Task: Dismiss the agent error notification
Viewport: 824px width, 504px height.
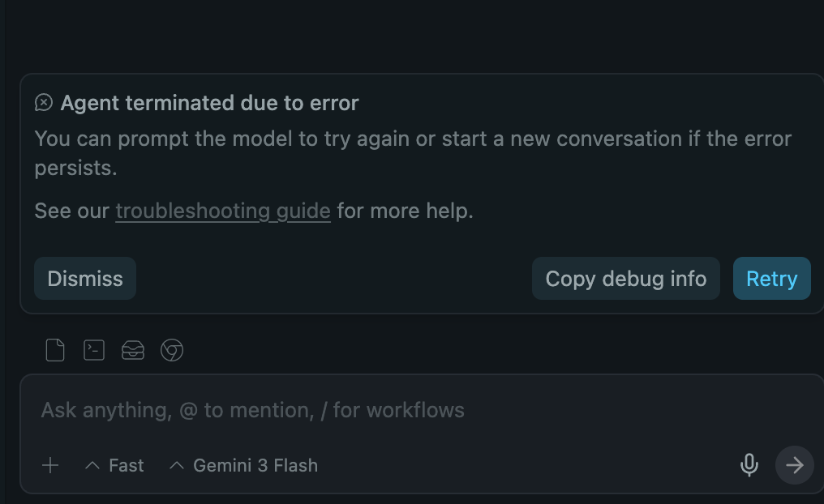Action: (85, 279)
